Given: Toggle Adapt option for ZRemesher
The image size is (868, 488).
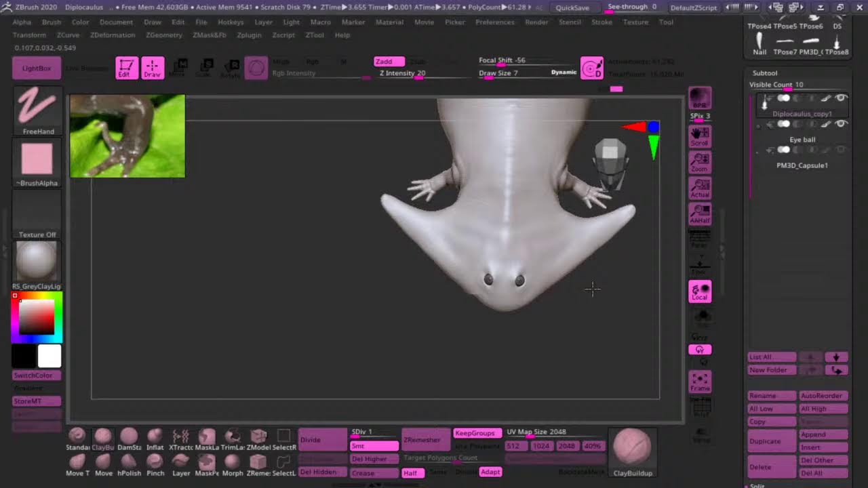Looking at the screenshot, I should coord(490,472).
